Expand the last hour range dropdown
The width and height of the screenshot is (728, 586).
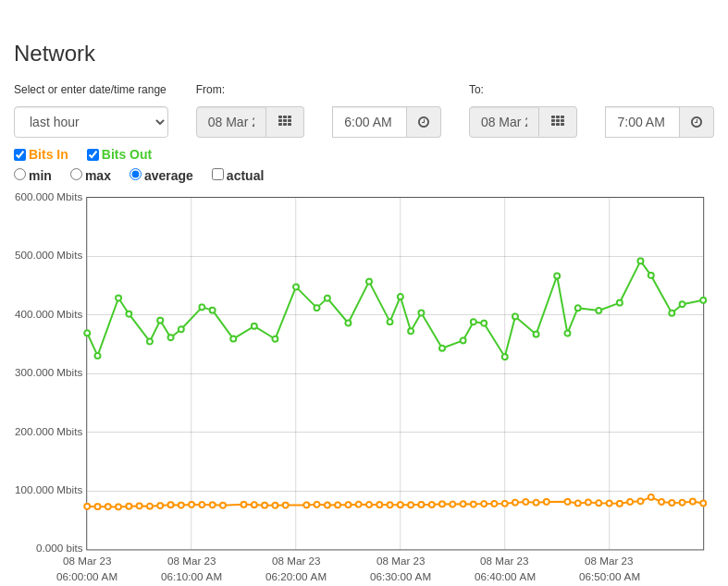[x=91, y=122]
